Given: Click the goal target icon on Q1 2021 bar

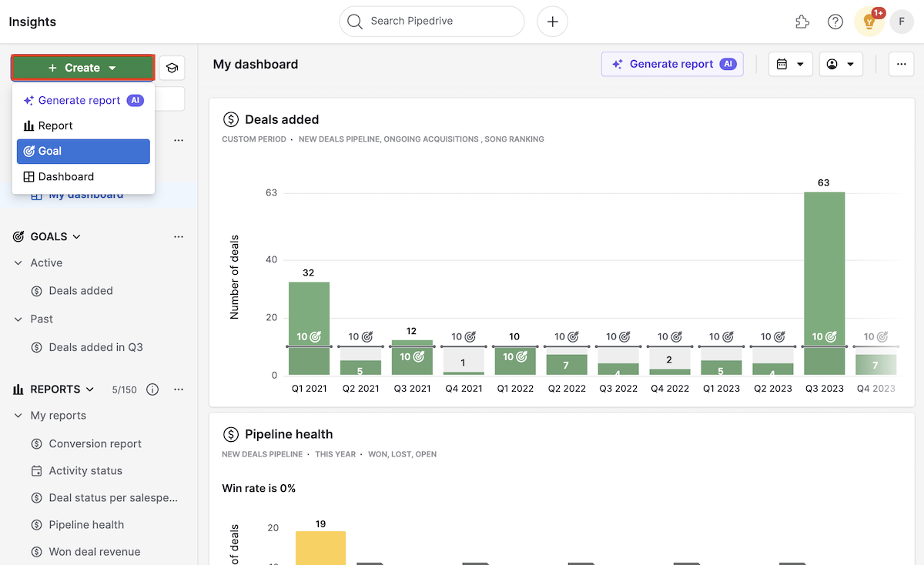Looking at the screenshot, I should 315,336.
